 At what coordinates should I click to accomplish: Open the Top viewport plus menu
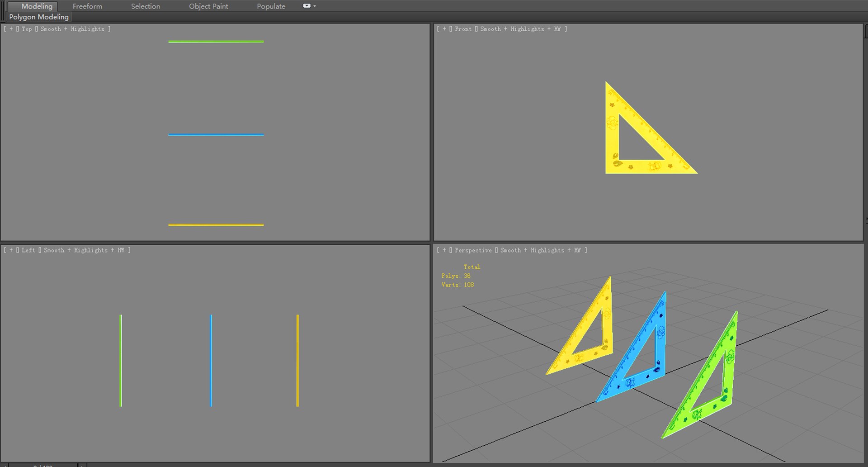pyautogui.click(x=11, y=29)
